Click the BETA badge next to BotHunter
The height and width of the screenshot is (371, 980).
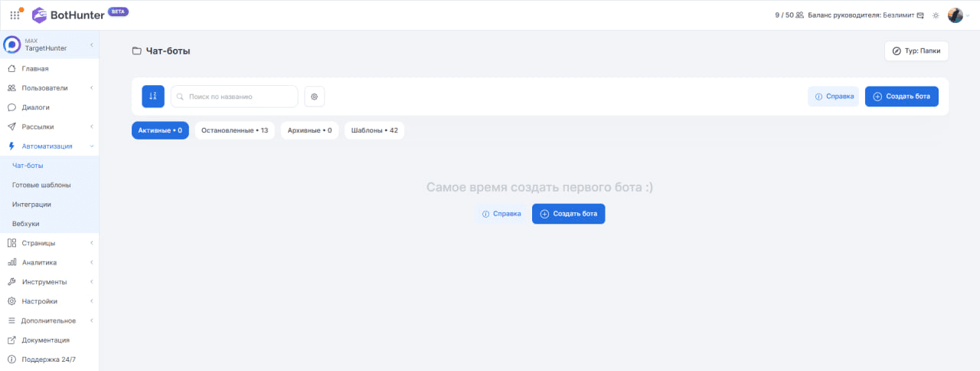click(x=118, y=11)
